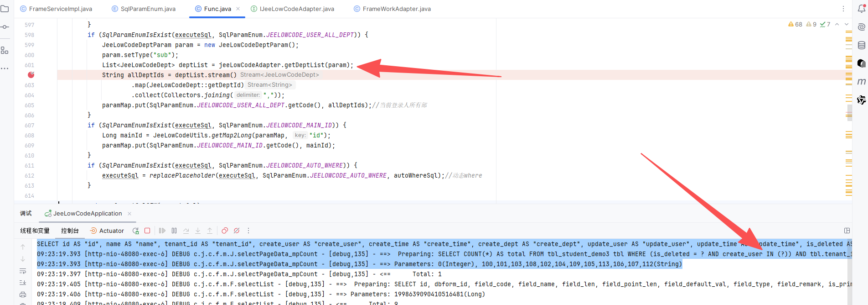
Task: Open Project folder icon in left sidebar
Action: coord(5,9)
